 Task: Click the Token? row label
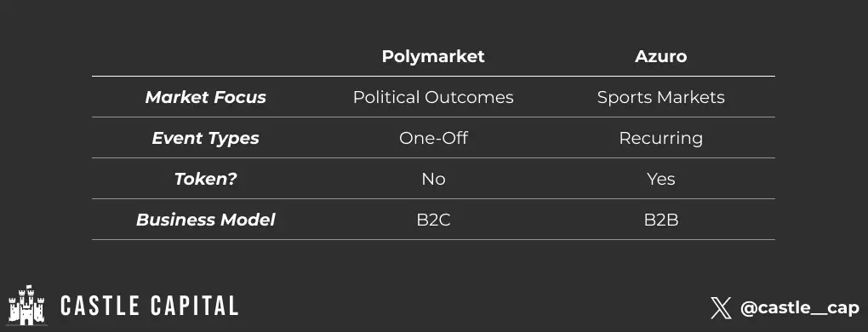(x=205, y=179)
